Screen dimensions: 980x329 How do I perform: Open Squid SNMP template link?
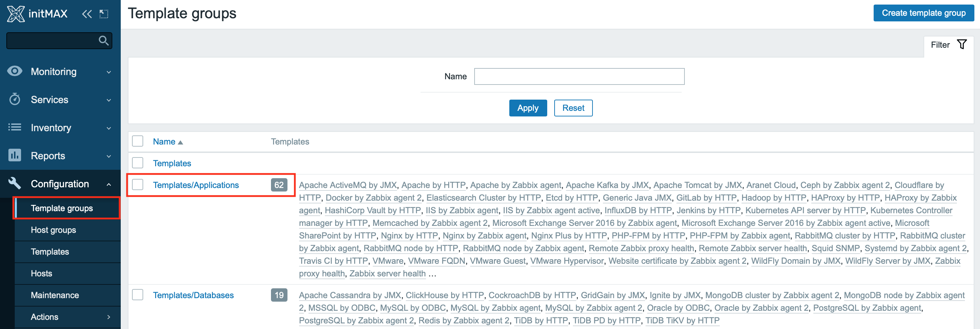[835, 248]
